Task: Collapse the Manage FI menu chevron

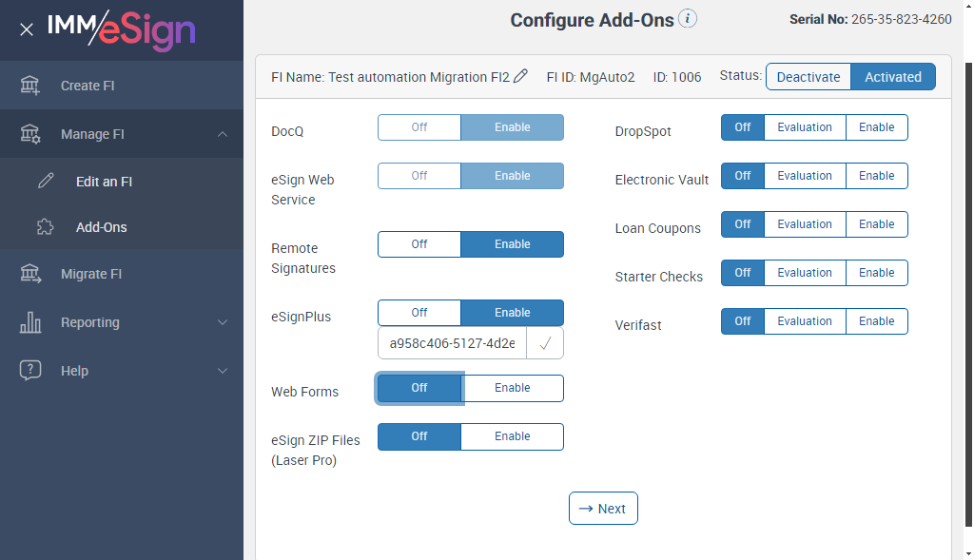Action: (223, 134)
